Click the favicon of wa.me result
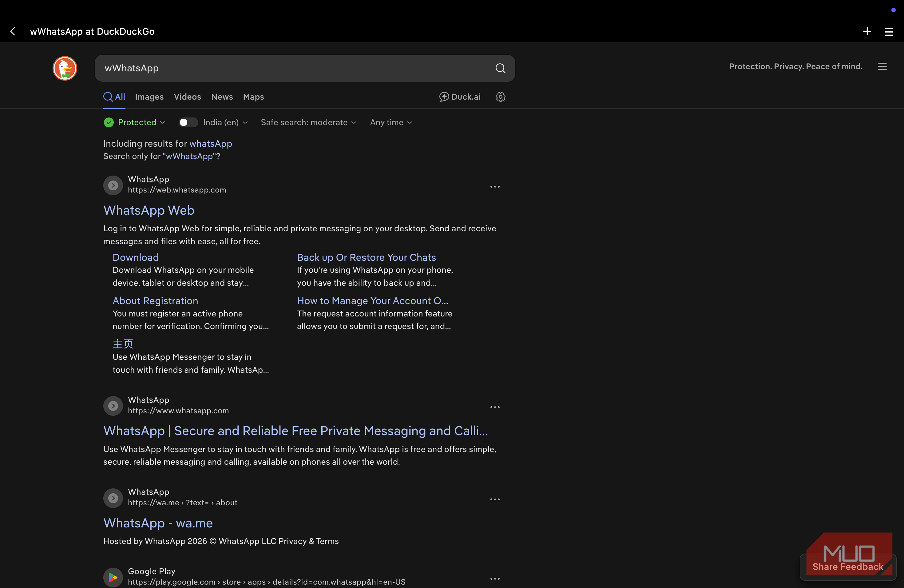904x588 pixels. pyautogui.click(x=113, y=498)
